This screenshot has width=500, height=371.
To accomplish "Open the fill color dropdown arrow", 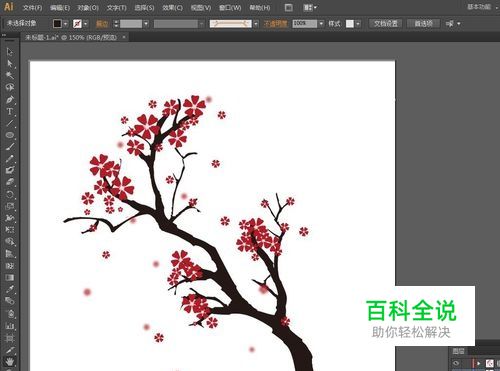I will pos(66,24).
